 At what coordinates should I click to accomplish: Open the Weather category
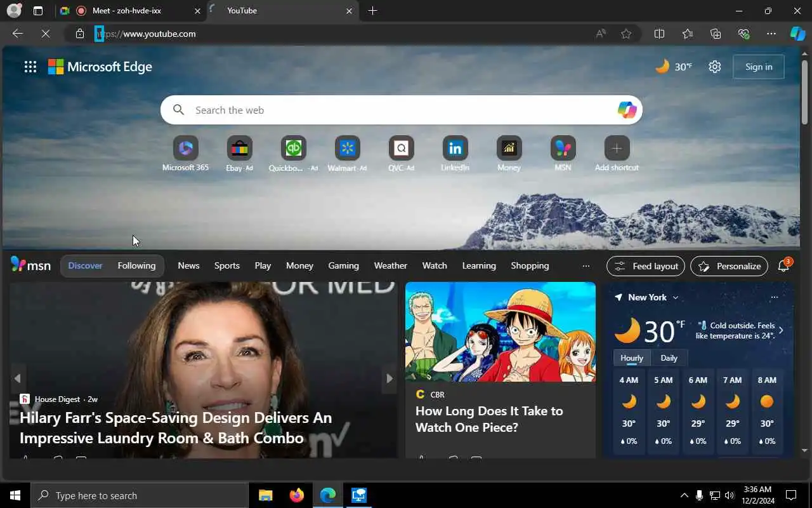tap(390, 265)
